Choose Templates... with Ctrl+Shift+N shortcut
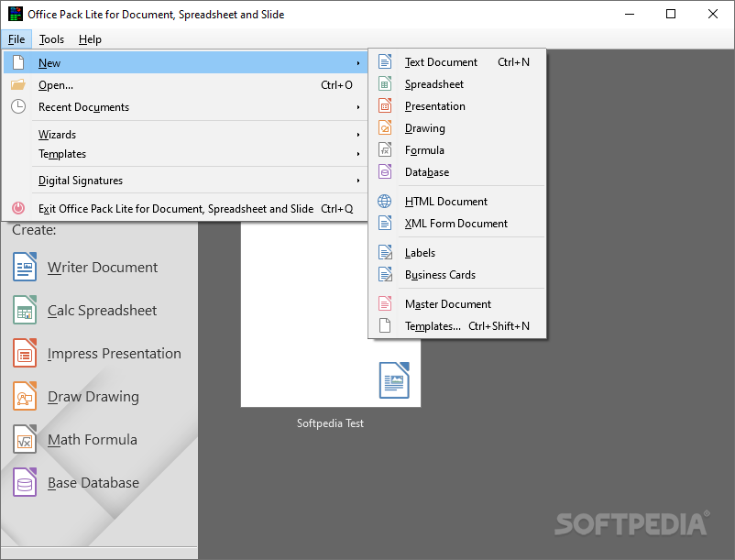 [x=457, y=325]
